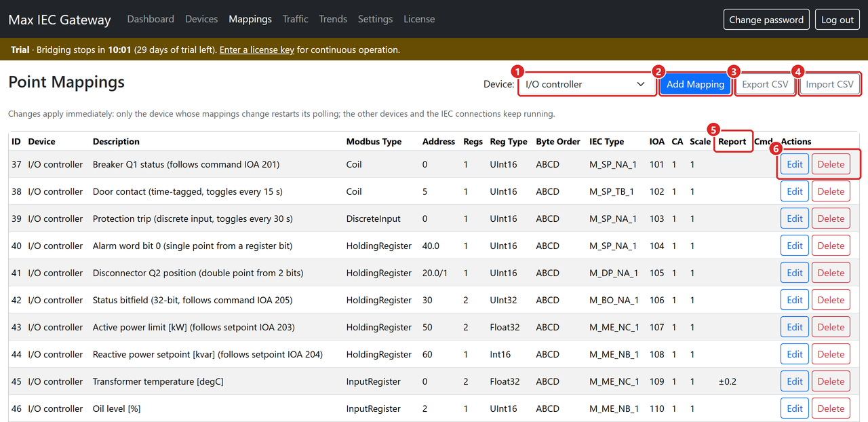Click the Int16 reg type cell
Viewport: 868px width, 422px height.
click(500, 354)
